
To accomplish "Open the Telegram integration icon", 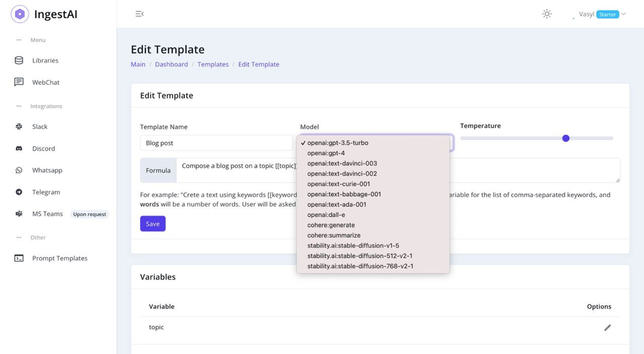I will coord(19,192).
